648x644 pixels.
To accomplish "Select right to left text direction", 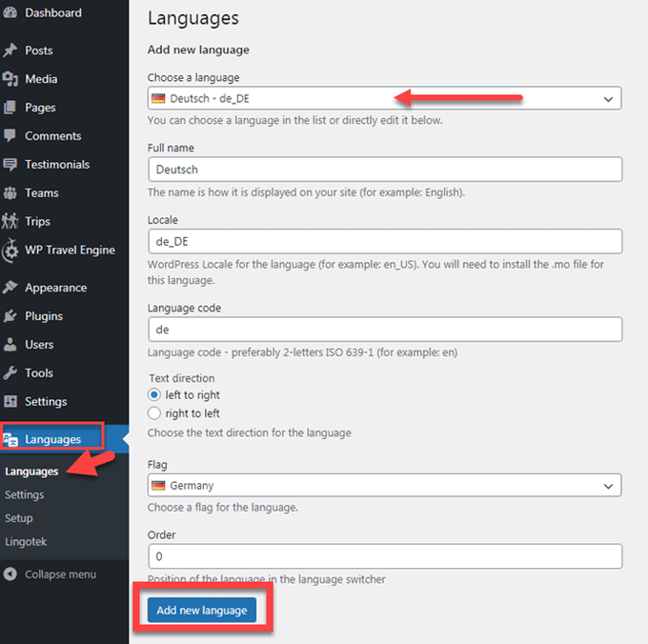I will [154, 413].
